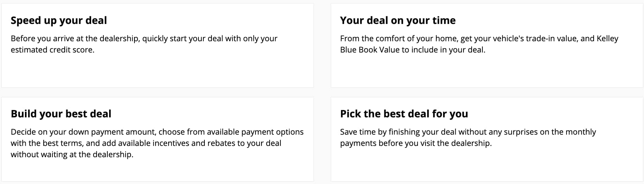This screenshot has height=184, width=644.
Task: Click the paragraph beginning "From the comfort"
Action: click(479, 44)
